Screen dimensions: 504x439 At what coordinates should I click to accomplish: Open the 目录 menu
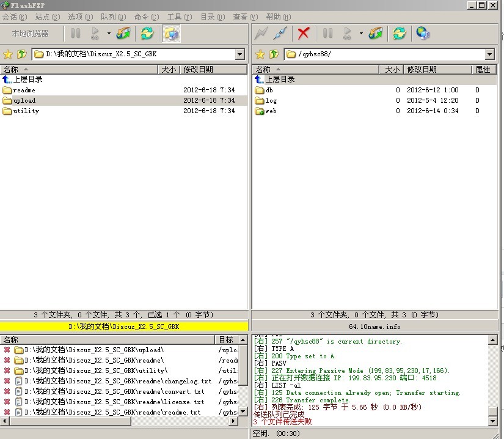pos(213,17)
